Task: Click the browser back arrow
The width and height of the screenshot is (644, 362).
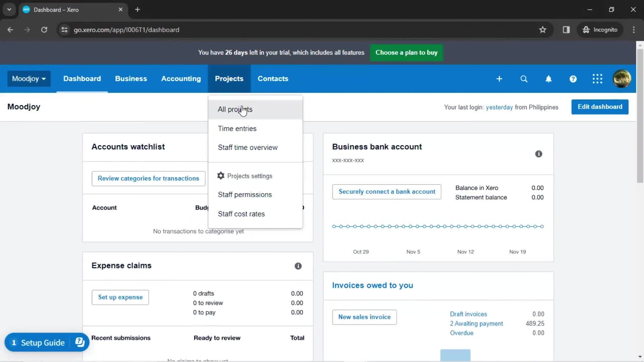Action: coord(10,30)
